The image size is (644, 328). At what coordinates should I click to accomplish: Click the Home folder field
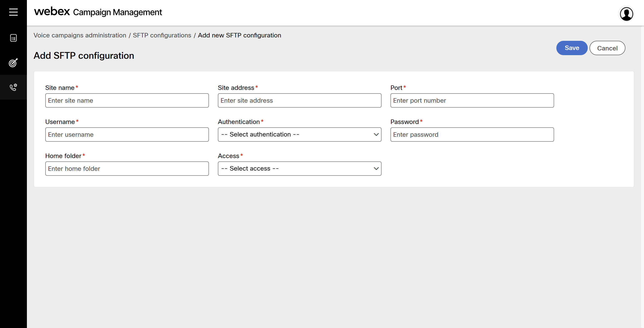click(127, 169)
